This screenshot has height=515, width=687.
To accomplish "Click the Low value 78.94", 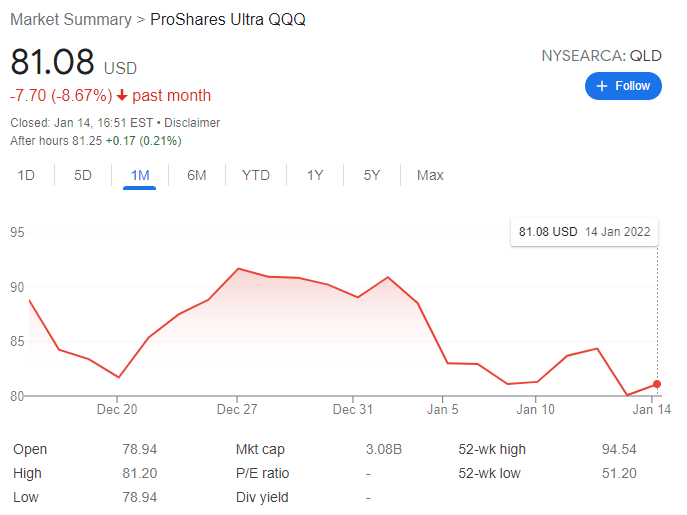I will 139,497.
